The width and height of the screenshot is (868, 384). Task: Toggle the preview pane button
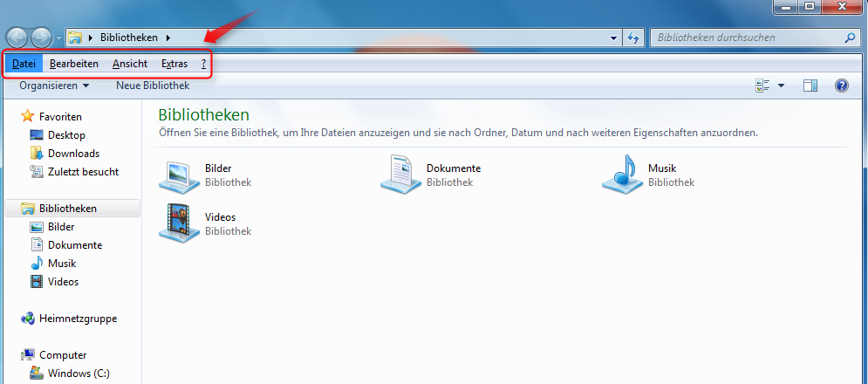click(810, 86)
